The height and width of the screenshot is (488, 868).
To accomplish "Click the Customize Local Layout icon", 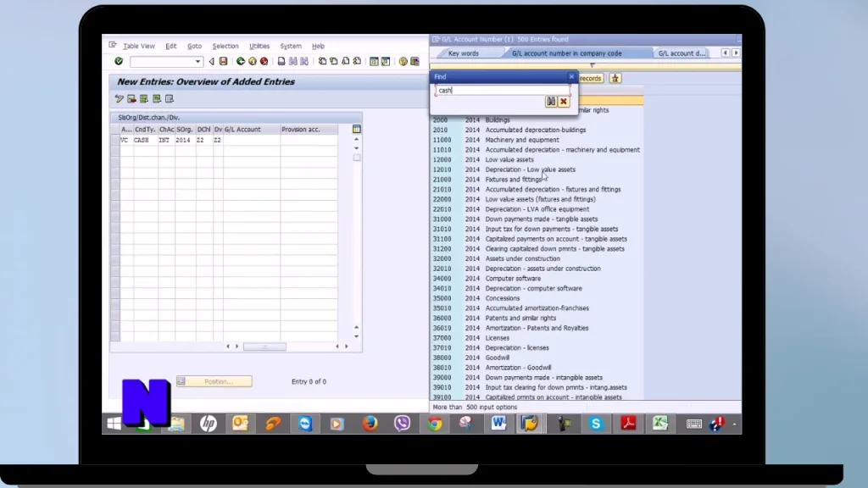I will [415, 61].
